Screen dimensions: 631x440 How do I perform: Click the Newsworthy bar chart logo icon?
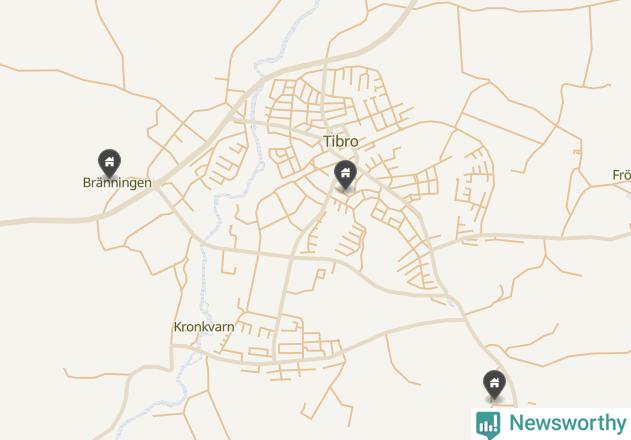click(488, 425)
